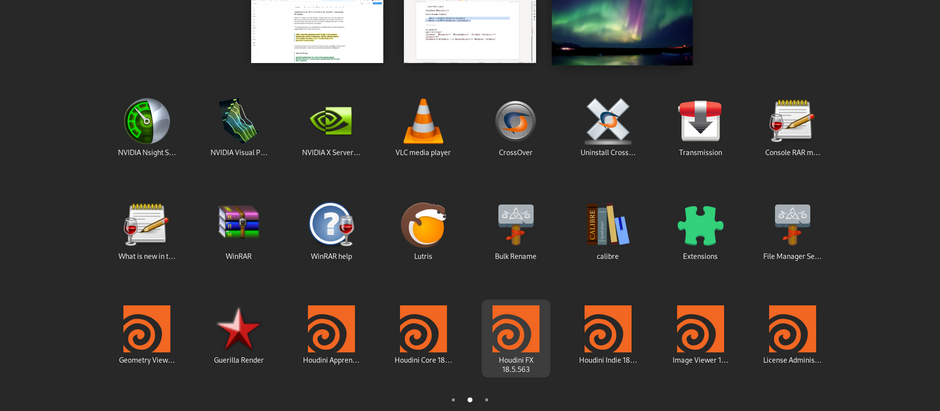
Task: Select the leftmost document window thumbnail
Action: (x=317, y=31)
